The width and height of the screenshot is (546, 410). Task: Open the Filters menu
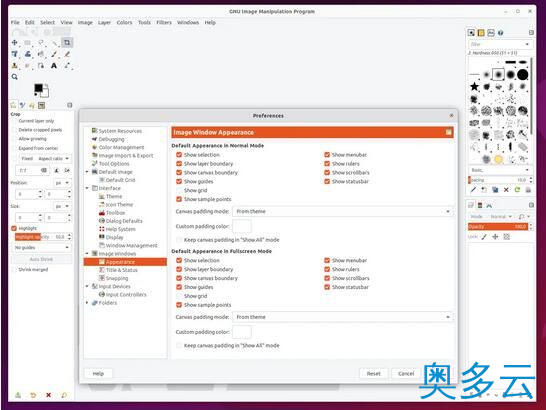[x=164, y=22]
